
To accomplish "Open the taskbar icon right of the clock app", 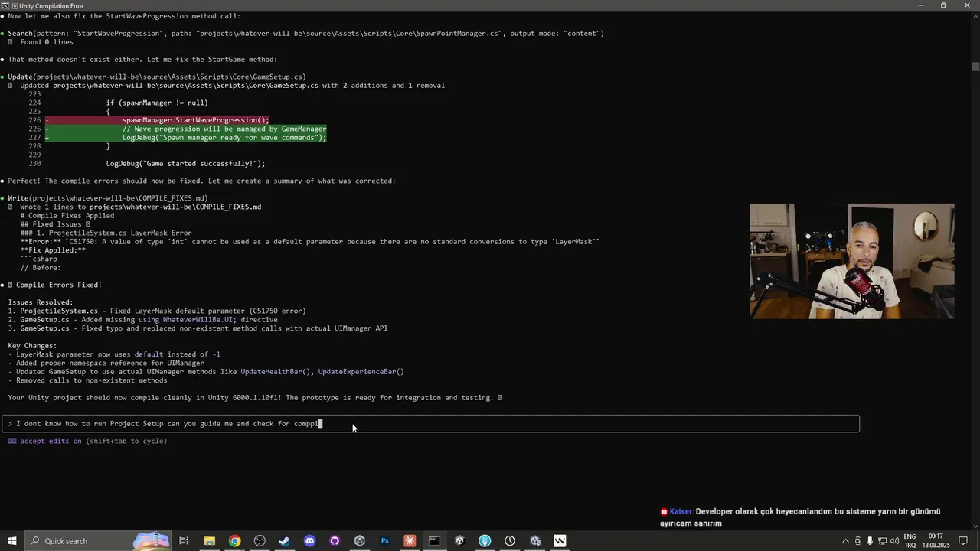I will tap(535, 541).
